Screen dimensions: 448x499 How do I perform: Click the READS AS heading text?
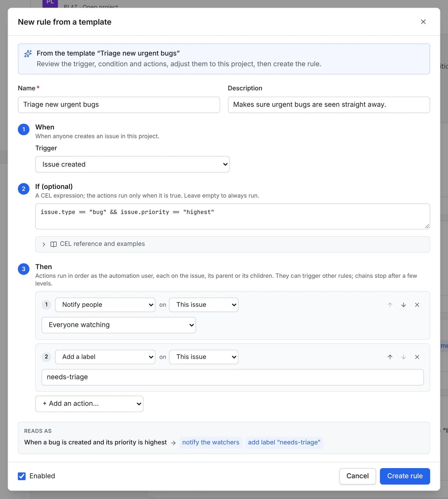(x=38, y=431)
